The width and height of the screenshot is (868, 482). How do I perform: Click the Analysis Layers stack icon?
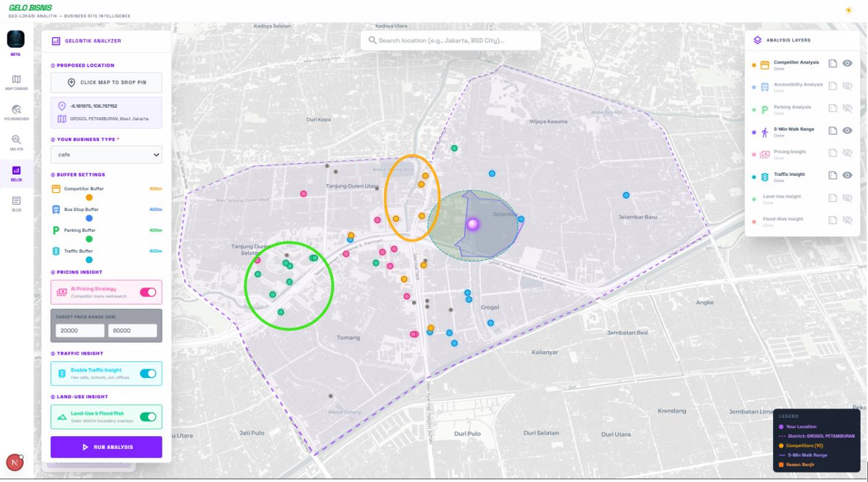tap(757, 40)
